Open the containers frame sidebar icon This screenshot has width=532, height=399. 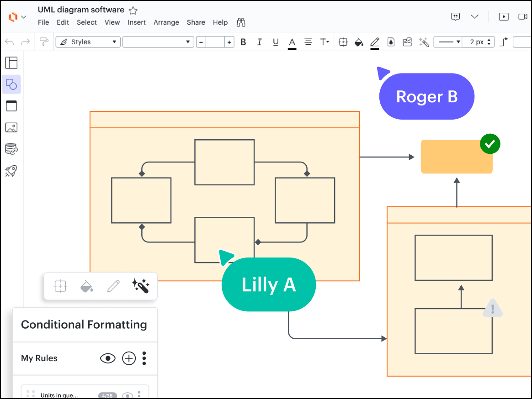[11, 106]
